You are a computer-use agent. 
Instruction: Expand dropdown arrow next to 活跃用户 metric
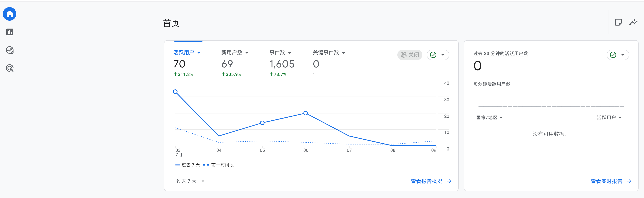(199, 53)
